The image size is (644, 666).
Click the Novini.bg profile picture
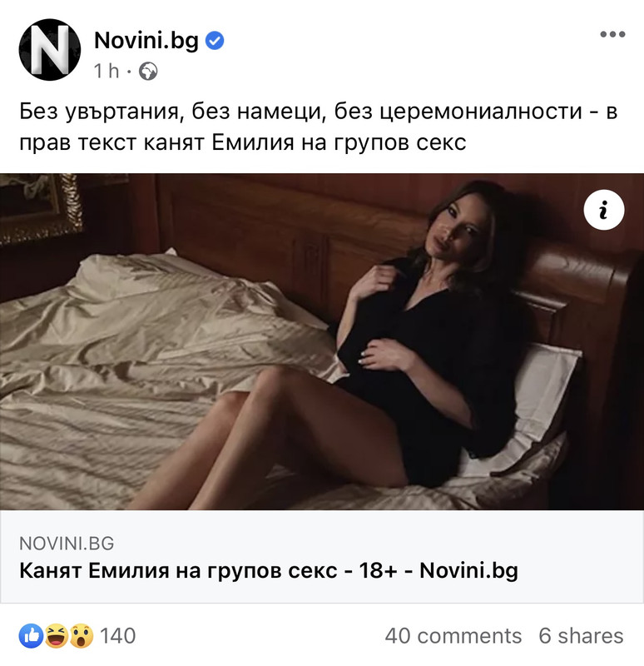pyautogui.click(x=50, y=50)
